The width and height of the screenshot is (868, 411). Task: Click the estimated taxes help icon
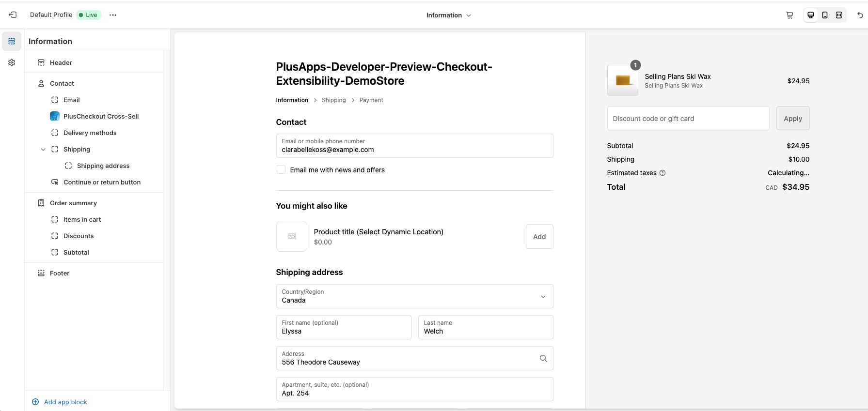(663, 173)
